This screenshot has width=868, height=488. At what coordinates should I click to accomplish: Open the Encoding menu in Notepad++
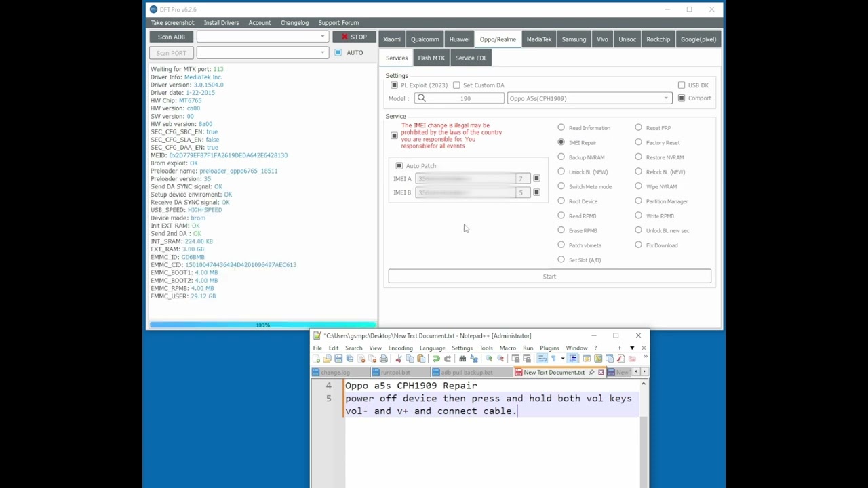[x=401, y=348]
